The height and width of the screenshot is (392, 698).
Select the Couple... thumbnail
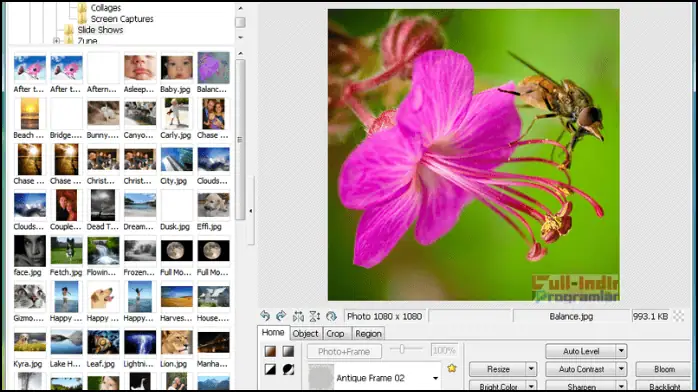click(66, 205)
